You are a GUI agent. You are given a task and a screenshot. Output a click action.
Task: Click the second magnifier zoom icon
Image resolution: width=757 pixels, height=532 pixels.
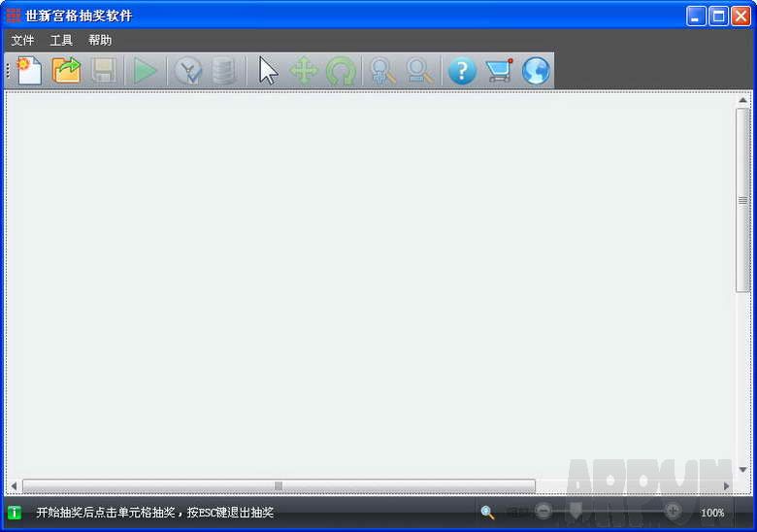click(419, 71)
